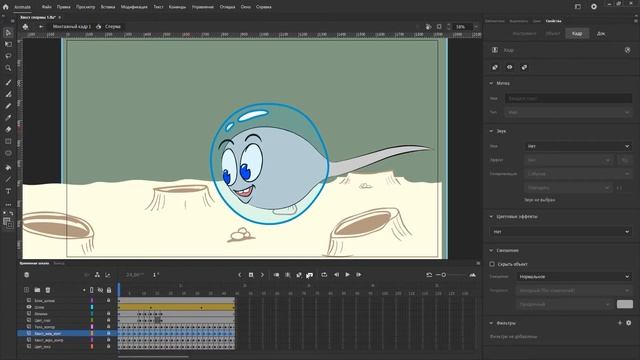This screenshot has height=360, width=640.
Task: Collapse the Фильтры section
Action: (x=491, y=323)
